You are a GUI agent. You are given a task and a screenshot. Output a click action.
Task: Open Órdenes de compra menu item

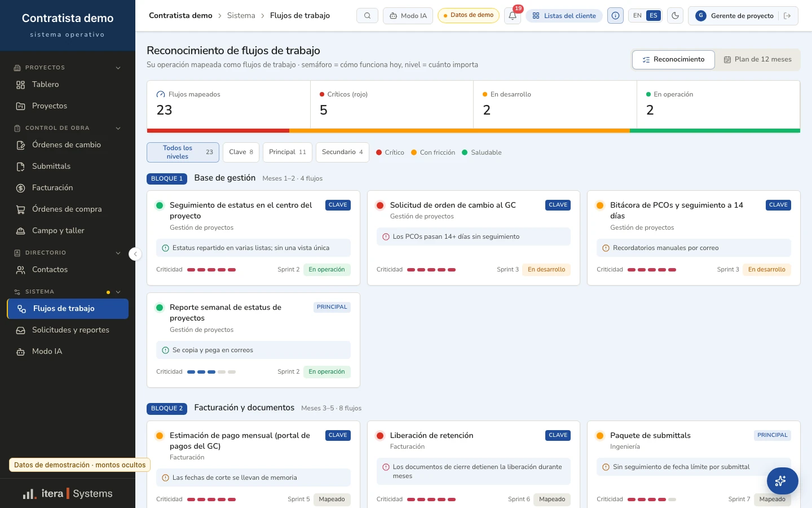[x=68, y=209]
